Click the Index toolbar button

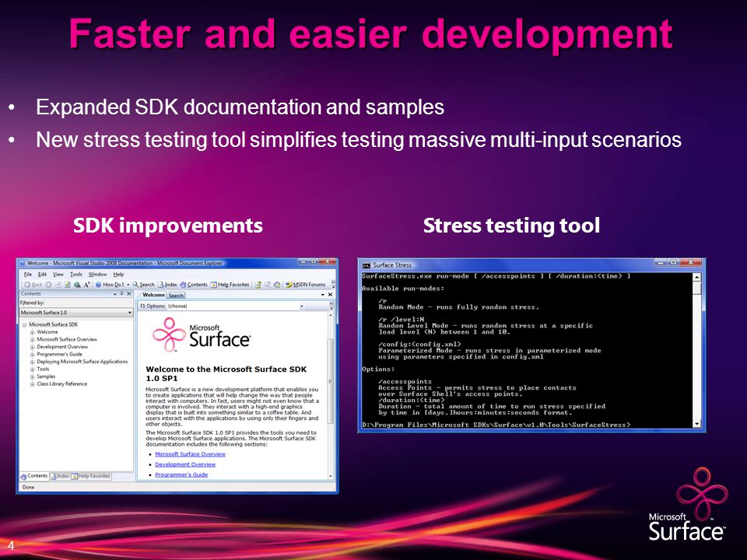(x=168, y=285)
